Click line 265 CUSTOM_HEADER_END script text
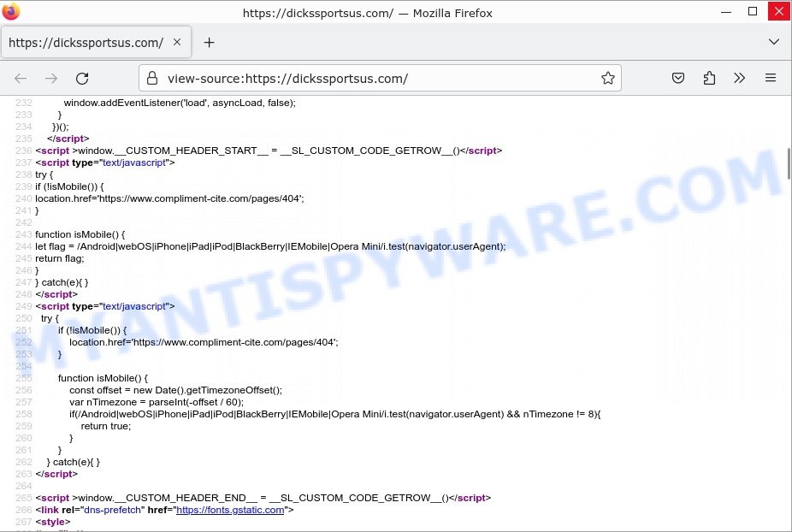Screen dimensions: 792x532 click(263, 498)
